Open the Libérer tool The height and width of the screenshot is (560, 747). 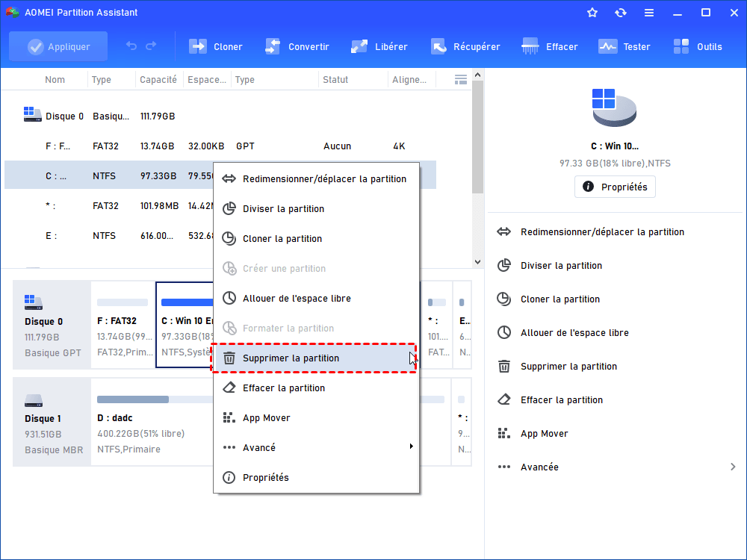coord(379,46)
